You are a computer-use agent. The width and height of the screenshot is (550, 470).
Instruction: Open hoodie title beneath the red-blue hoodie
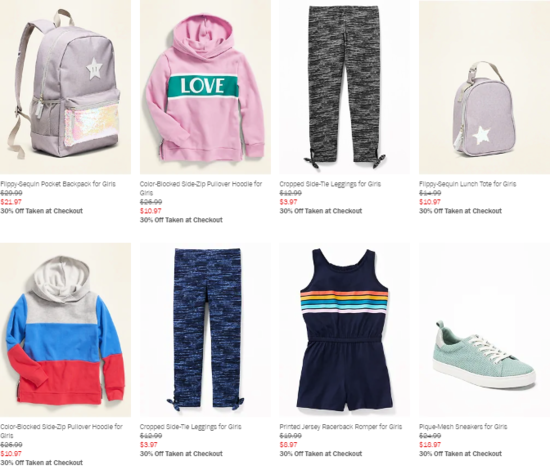pos(61,431)
